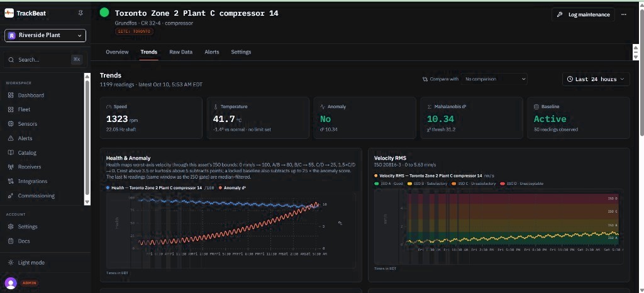
Task: Open the No comparison dropdown
Action: click(x=494, y=79)
